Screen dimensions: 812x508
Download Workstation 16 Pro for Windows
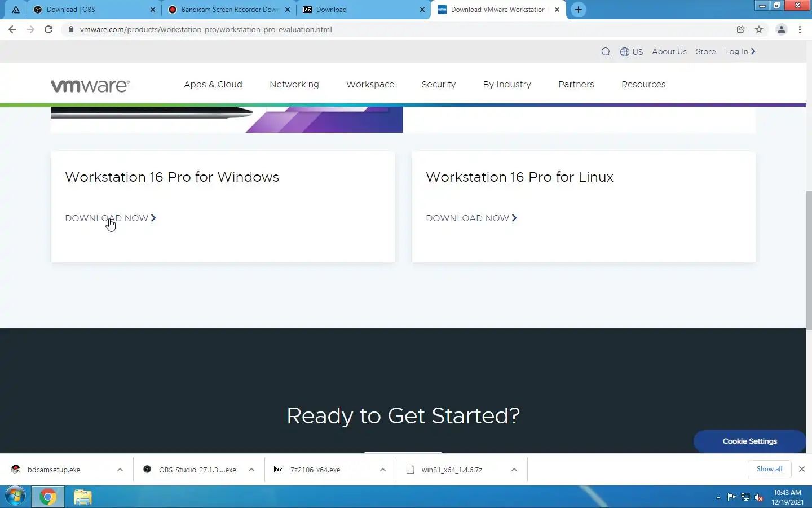tap(111, 218)
